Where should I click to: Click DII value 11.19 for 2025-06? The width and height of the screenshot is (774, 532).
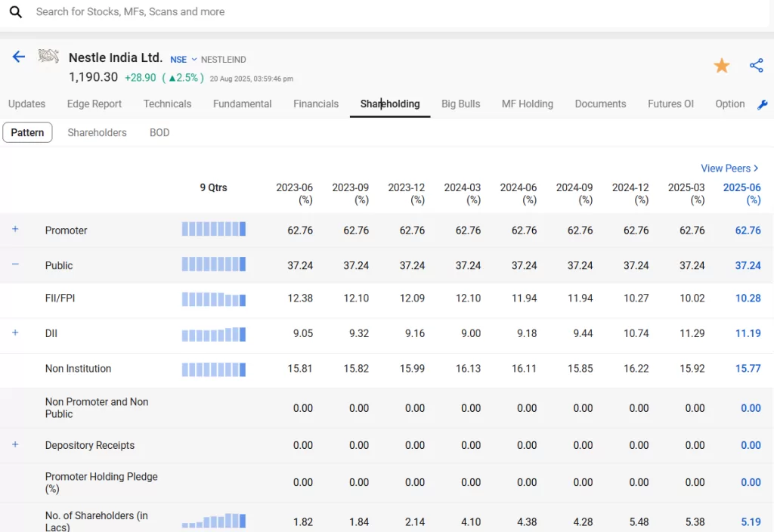pyautogui.click(x=748, y=333)
